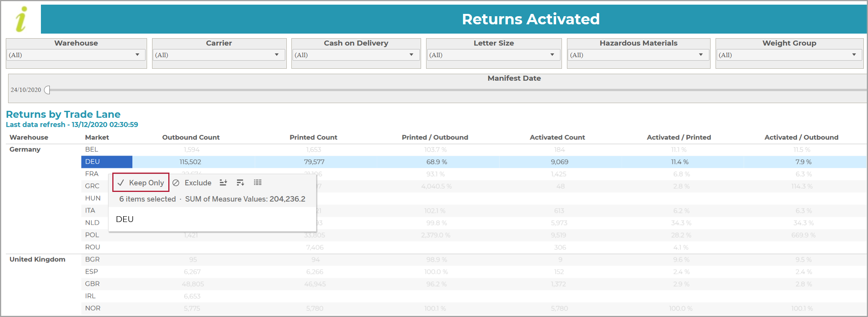Select the ITA market row label
The height and width of the screenshot is (317, 868).
pyautogui.click(x=90, y=210)
